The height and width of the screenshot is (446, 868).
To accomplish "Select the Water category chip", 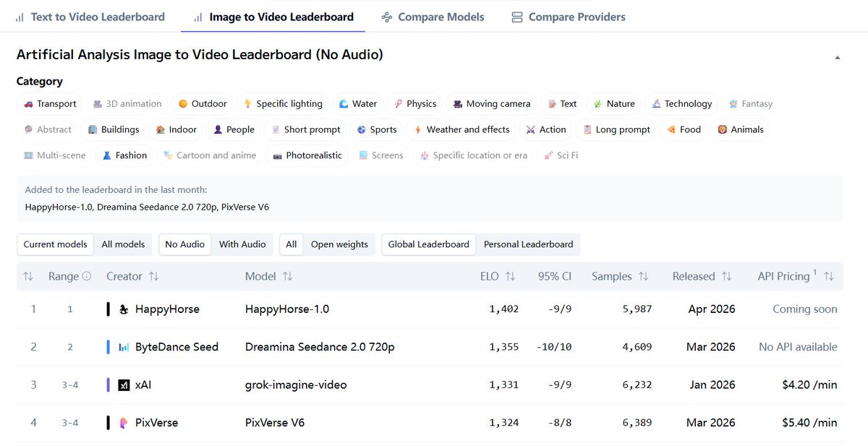I will click(358, 104).
